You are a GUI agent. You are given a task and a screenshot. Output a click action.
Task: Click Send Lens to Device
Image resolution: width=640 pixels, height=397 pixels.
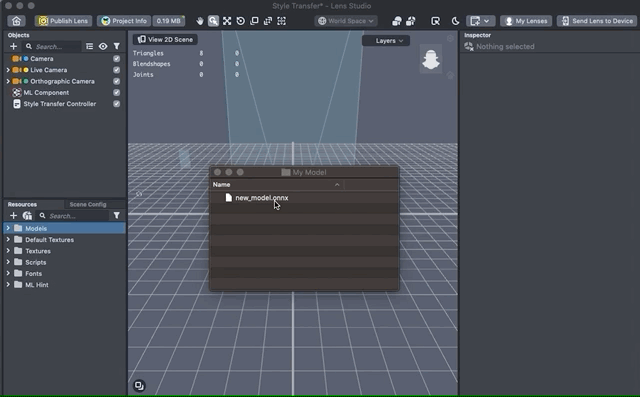click(597, 21)
